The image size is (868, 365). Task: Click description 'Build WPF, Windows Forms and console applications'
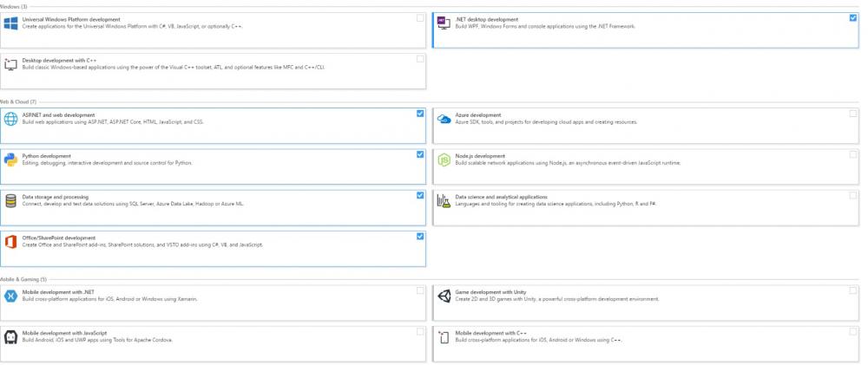(545, 26)
